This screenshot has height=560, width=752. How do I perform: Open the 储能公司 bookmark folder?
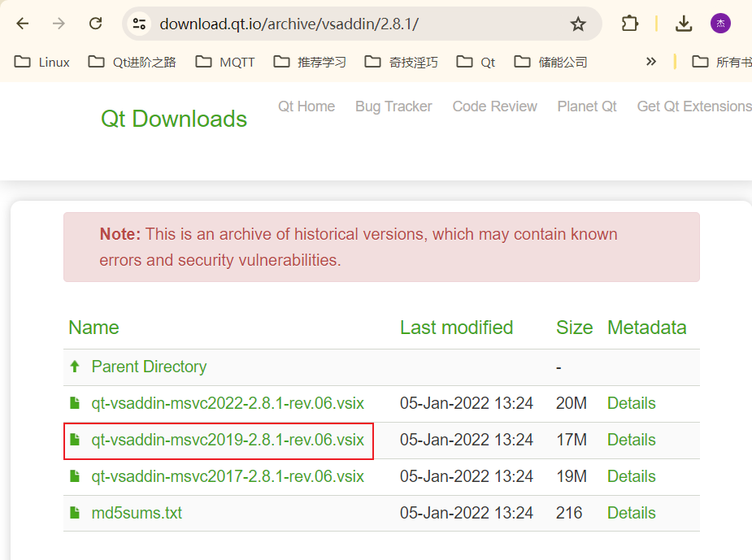(x=550, y=62)
